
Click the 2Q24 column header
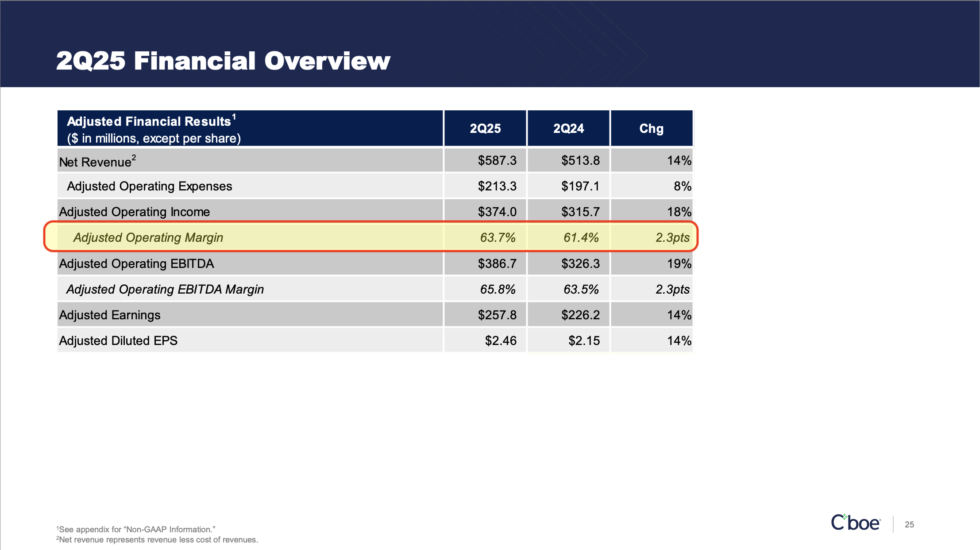tap(568, 128)
